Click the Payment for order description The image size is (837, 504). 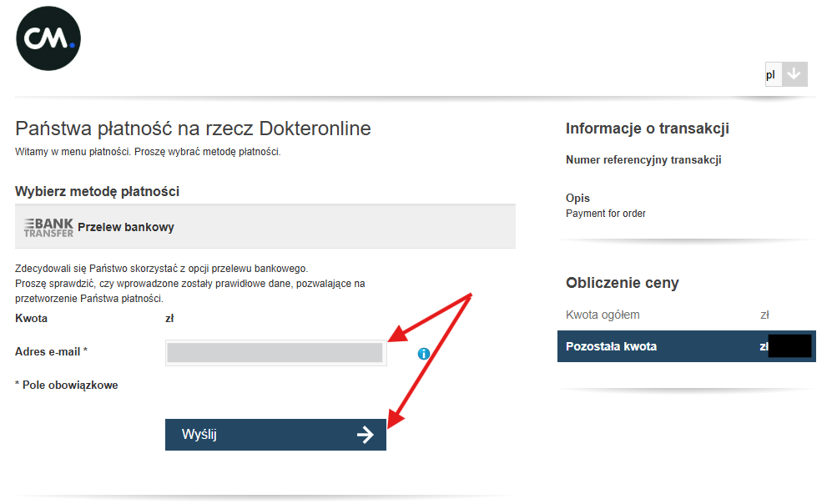click(605, 214)
